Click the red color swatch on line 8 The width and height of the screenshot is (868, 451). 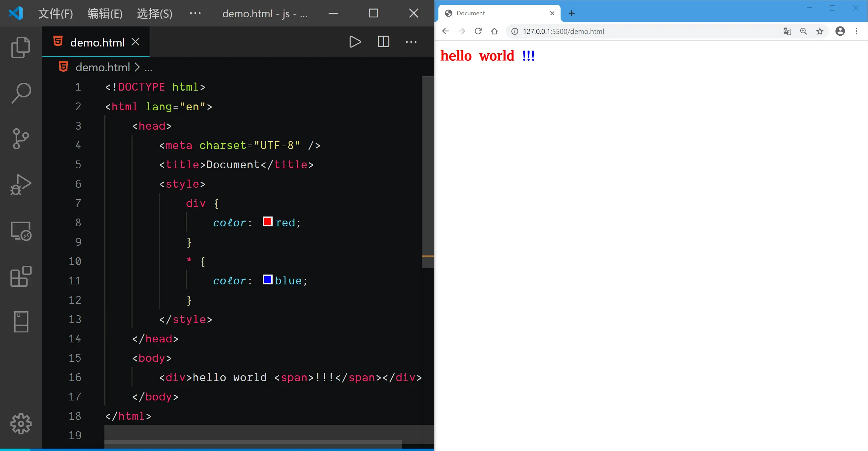(x=268, y=222)
